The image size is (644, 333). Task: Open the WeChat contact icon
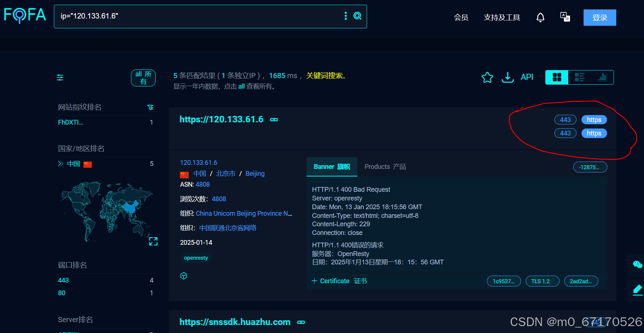click(x=637, y=265)
